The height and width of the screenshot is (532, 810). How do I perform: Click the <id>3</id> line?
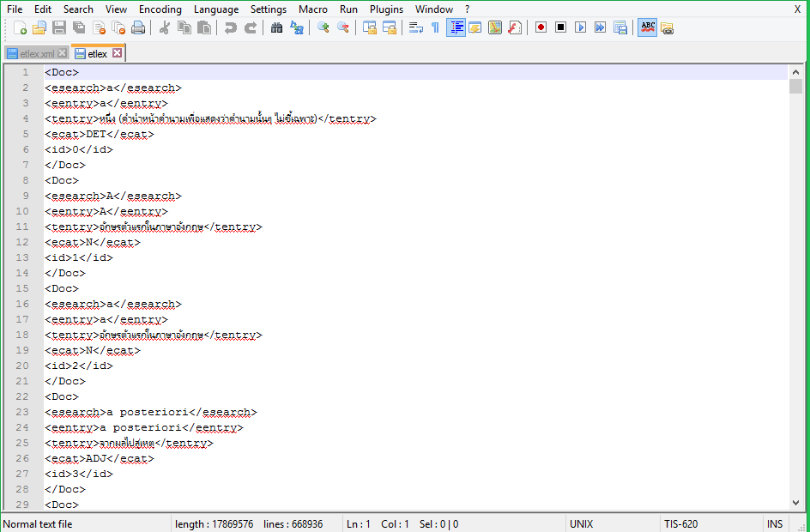click(79, 474)
